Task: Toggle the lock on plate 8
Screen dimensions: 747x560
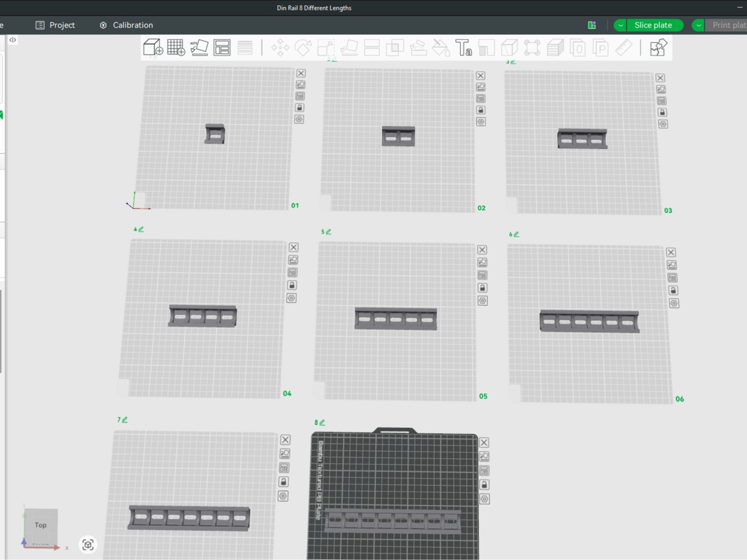Action: click(484, 485)
